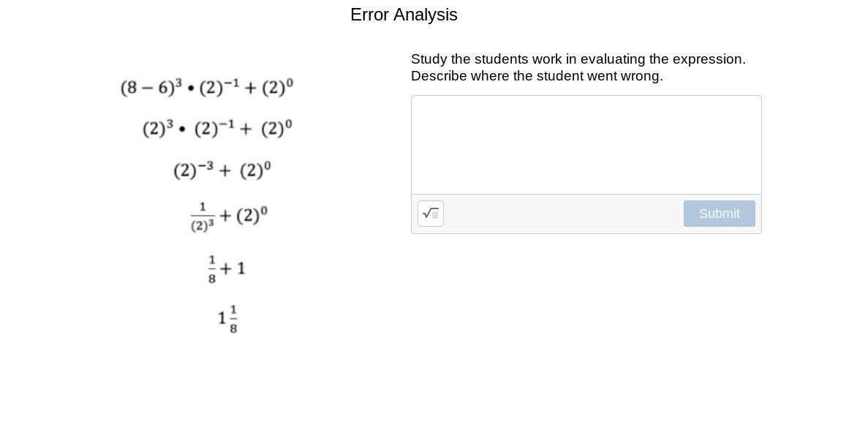Click inside the answer text box
Viewport: 868px width, 425px height.
coord(586,145)
